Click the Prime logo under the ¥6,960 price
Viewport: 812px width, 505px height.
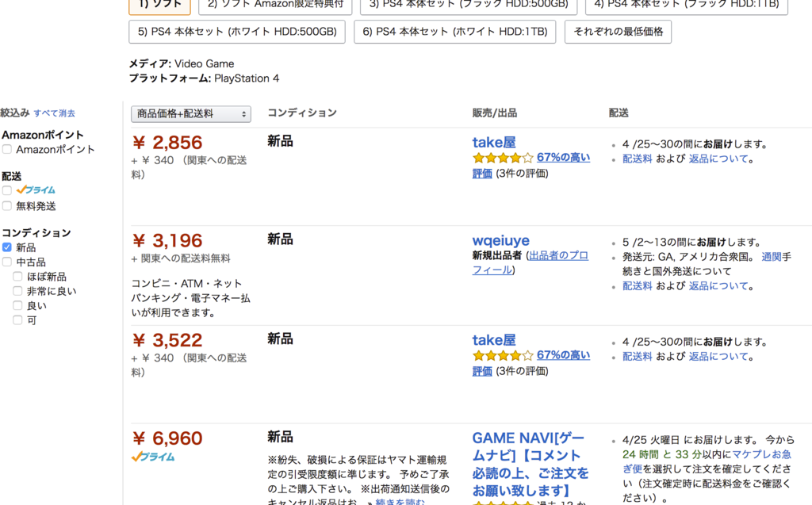point(153,457)
